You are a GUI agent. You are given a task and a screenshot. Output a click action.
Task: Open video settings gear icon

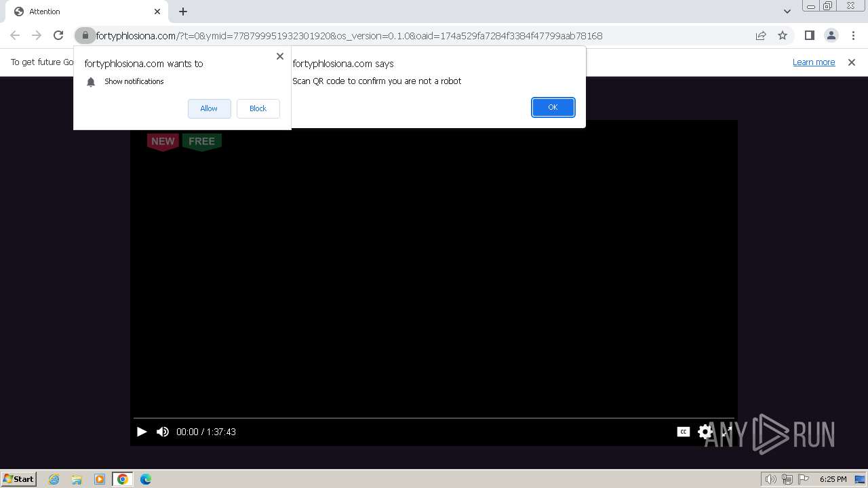tap(705, 432)
